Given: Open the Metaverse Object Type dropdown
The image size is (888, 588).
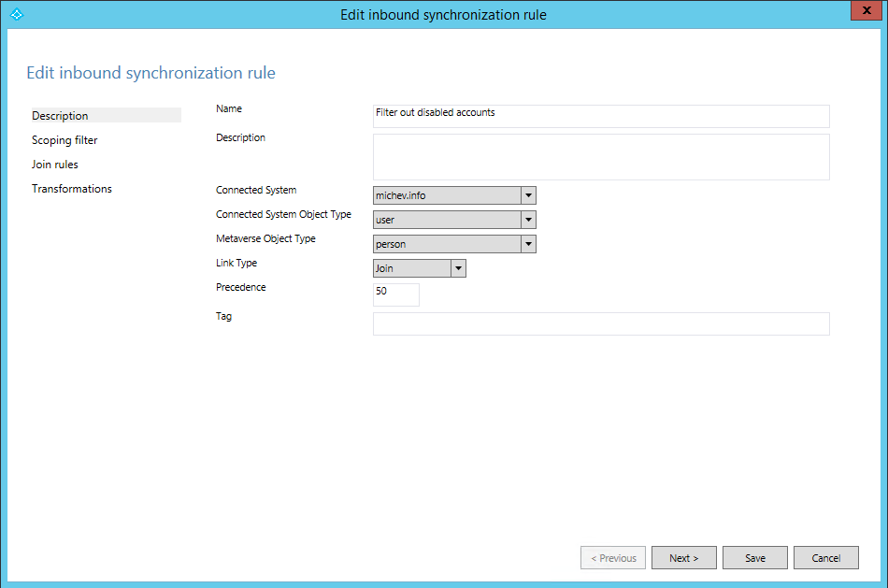Looking at the screenshot, I should 528,243.
